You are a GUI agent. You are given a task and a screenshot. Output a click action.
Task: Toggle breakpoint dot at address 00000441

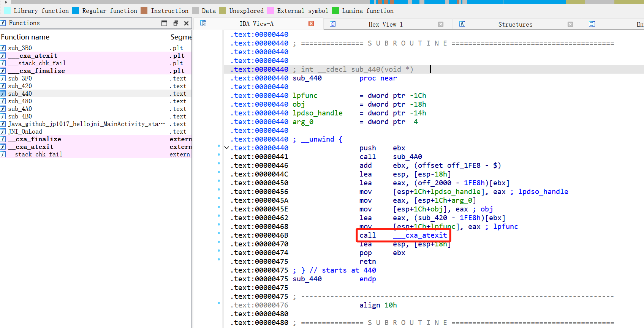219,155
